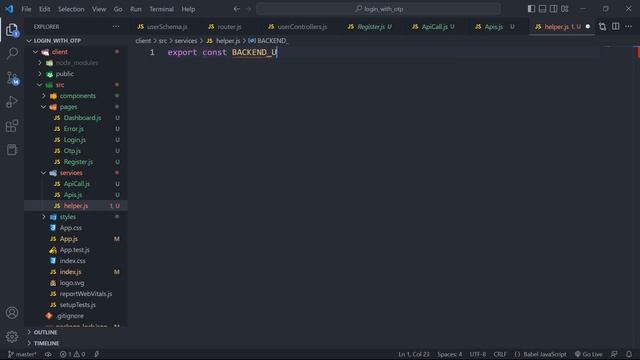This screenshot has height=360, width=640.
Task: Open the Search view icon
Action: [12, 53]
